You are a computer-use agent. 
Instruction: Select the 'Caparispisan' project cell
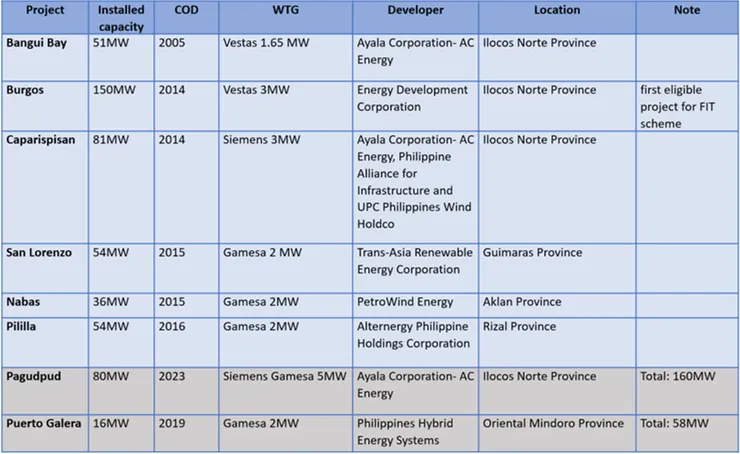(45, 187)
